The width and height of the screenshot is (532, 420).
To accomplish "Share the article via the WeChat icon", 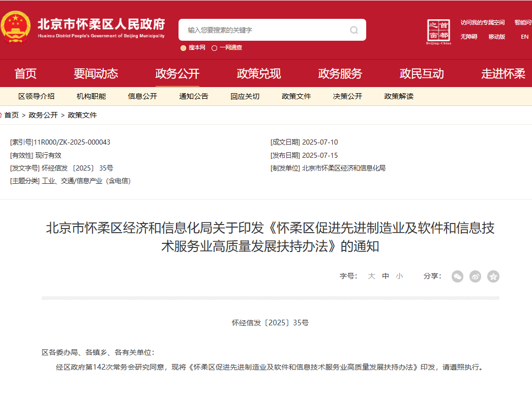I will click(457, 276).
